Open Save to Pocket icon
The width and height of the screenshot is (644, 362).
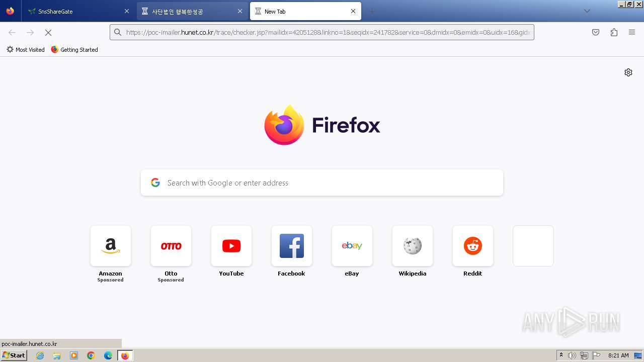(x=596, y=32)
